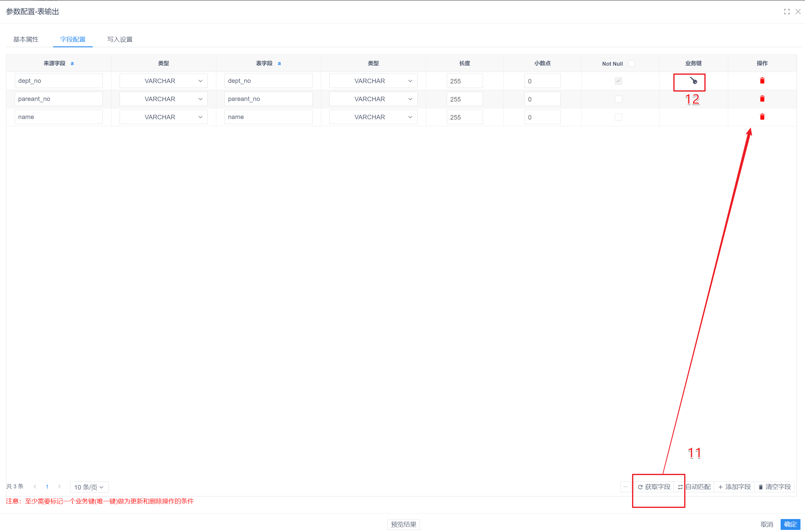This screenshot has height=532, width=805.
Task: Switch to the 基本属性 tab
Action: coord(26,39)
